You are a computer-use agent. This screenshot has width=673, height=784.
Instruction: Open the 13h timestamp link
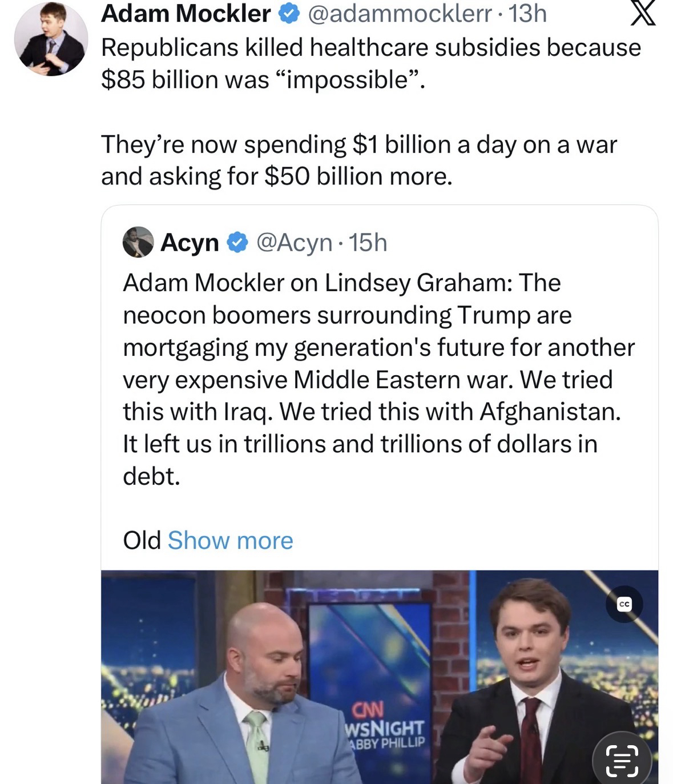[x=527, y=14]
